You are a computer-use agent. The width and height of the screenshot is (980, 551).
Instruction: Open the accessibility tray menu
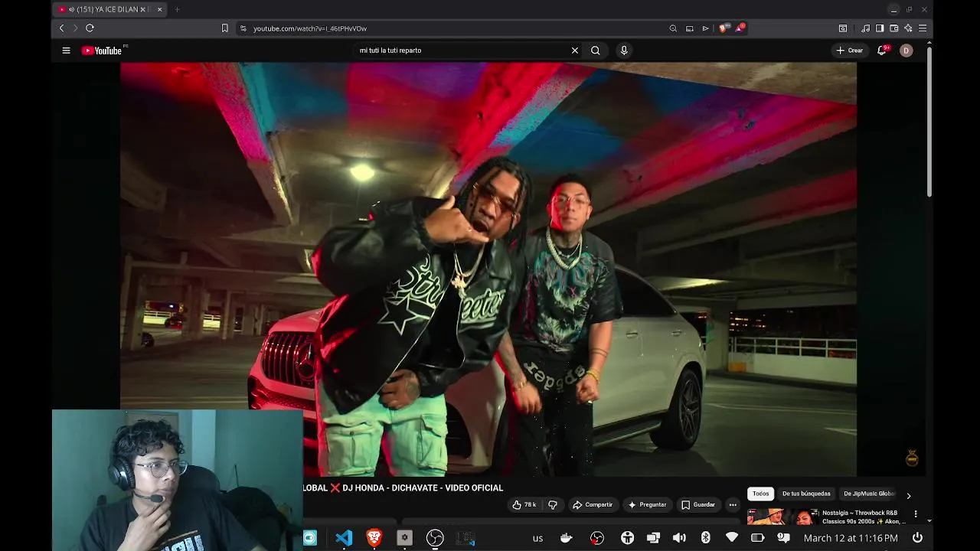pyautogui.click(x=627, y=538)
